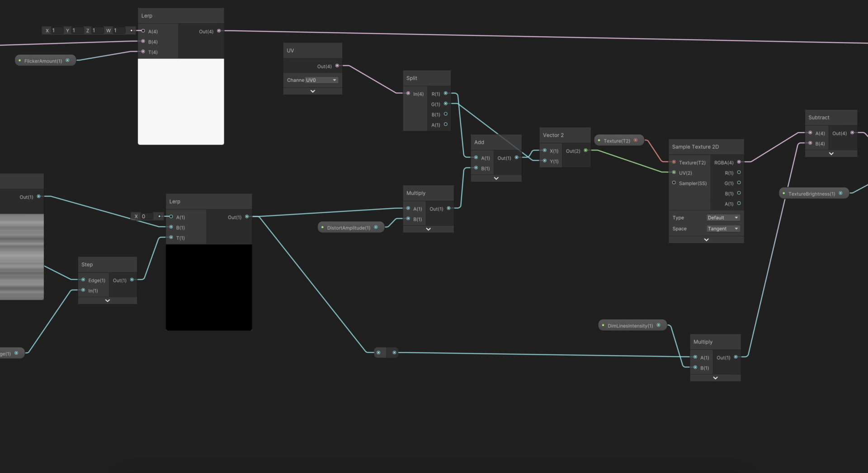Click the X value field of Lerp A(1)

point(147,216)
